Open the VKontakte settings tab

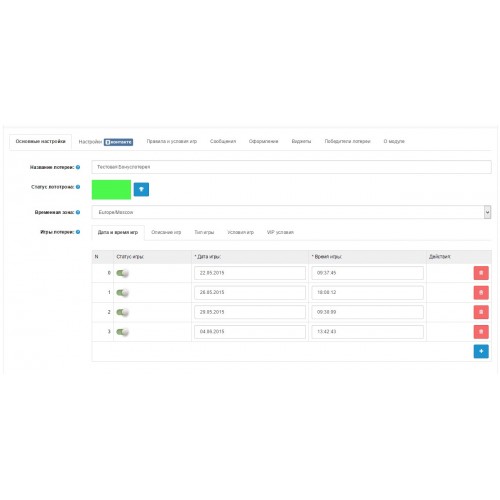click(x=106, y=142)
